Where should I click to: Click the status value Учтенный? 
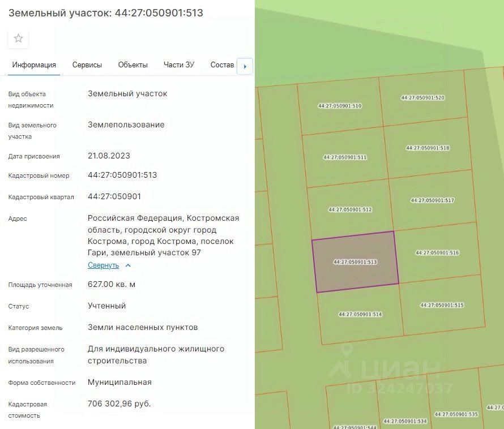point(106,306)
